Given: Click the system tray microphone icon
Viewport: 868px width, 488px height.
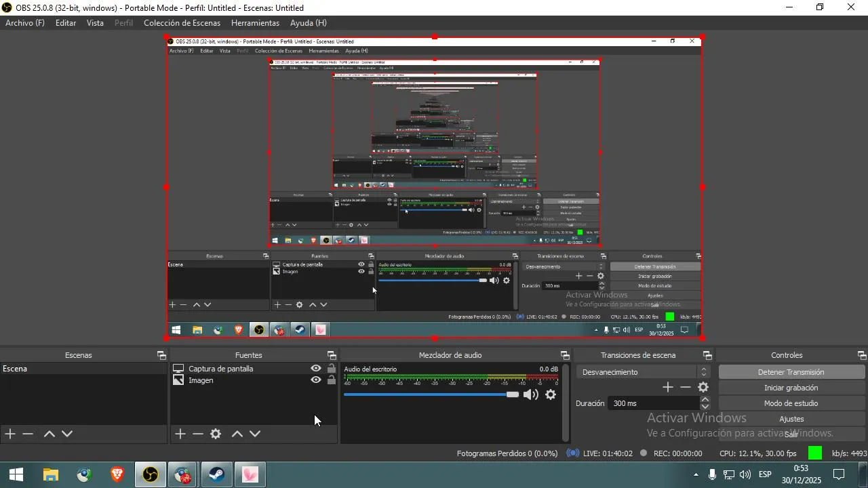Looking at the screenshot, I should 712,474.
